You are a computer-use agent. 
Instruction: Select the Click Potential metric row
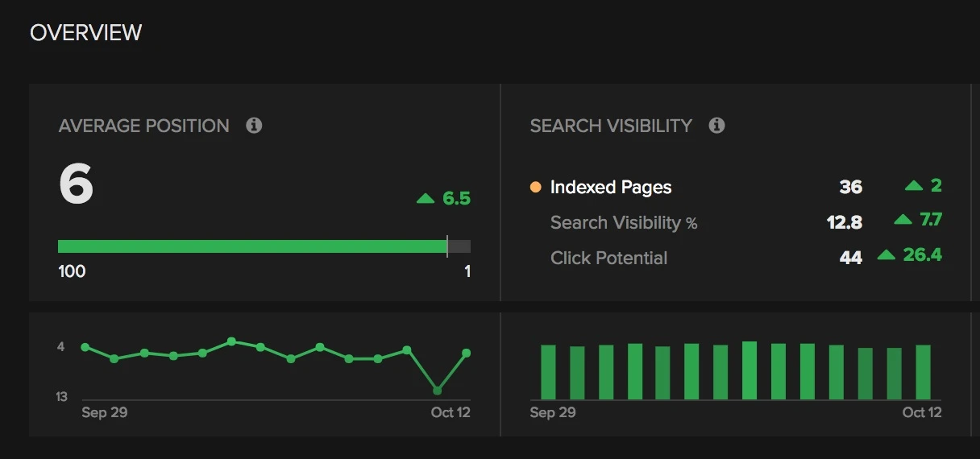click(x=608, y=258)
